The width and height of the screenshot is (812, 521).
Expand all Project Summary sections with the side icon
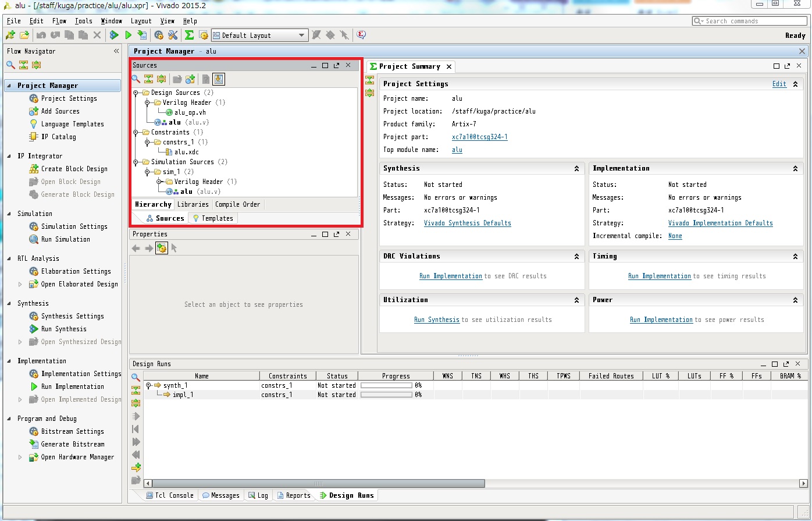(369, 93)
